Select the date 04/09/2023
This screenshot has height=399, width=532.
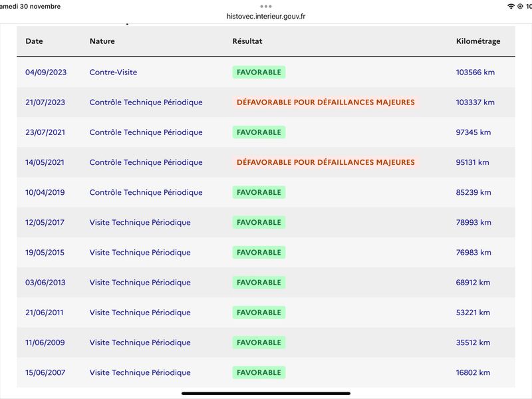point(46,72)
